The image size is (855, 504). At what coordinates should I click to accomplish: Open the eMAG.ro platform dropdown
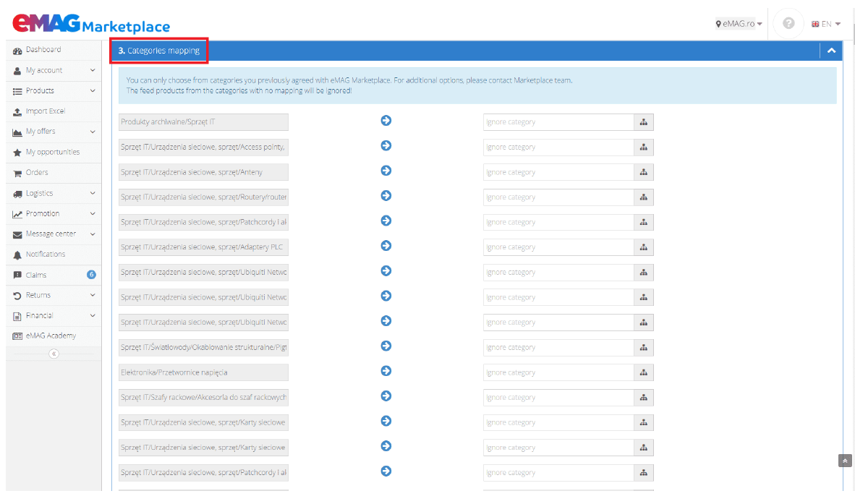click(x=739, y=23)
